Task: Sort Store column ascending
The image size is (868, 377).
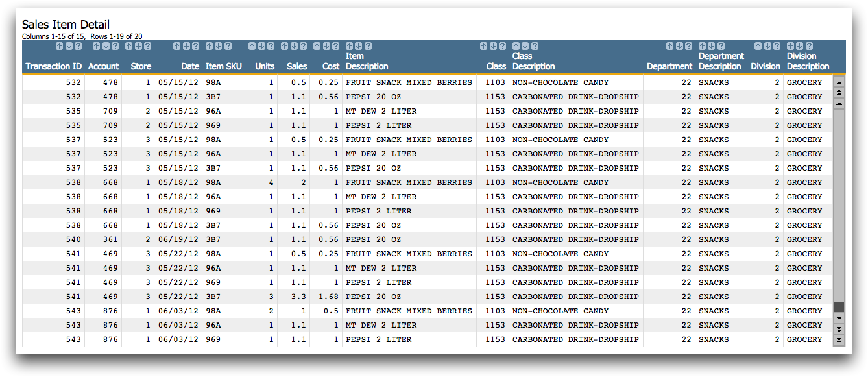Action: 128,46
